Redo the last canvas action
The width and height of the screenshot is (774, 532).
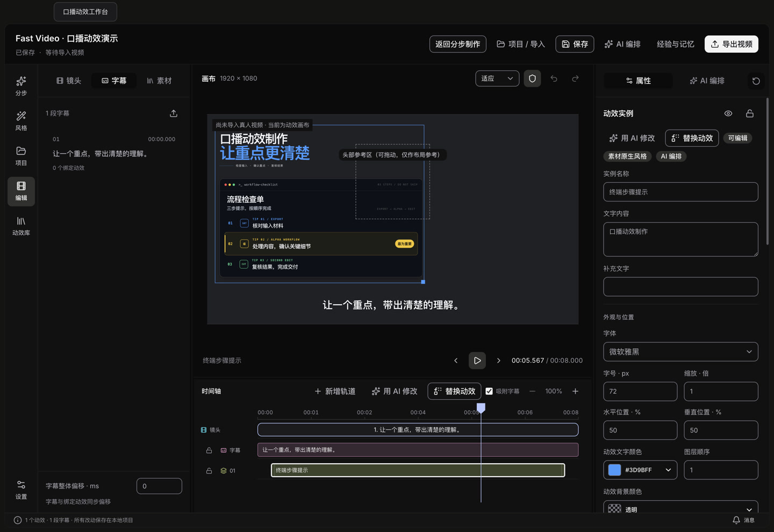click(x=575, y=78)
